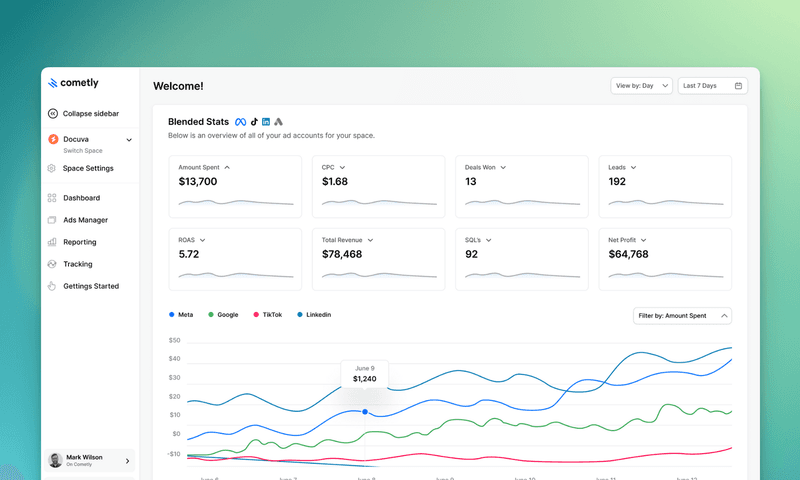This screenshot has height=480, width=800.
Task: Open Mark Wilson account menu arrow
Action: [128, 461]
